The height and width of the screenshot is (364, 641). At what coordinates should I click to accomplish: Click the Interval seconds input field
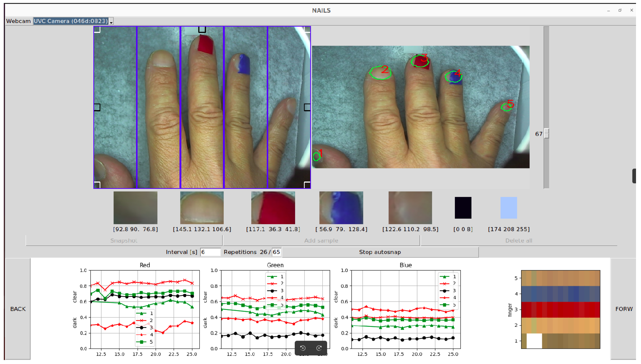point(210,252)
